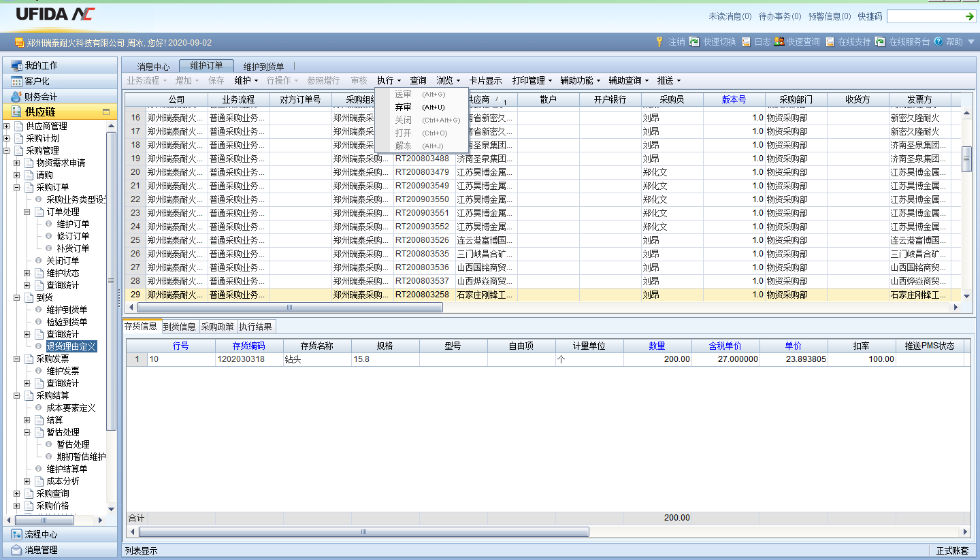Click the 快速查询 quick query icon

point(779,42)
